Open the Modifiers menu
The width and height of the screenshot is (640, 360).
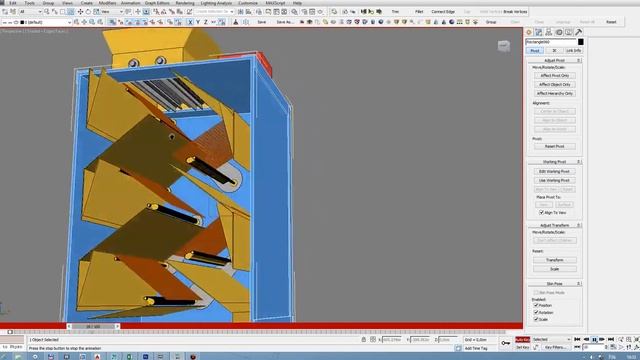click(107, 3)
